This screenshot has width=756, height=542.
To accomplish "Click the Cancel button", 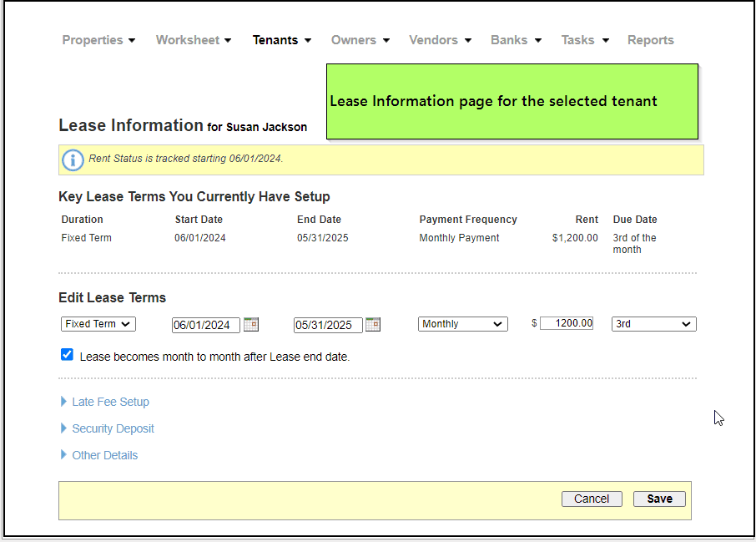I will tap(592, 499).
